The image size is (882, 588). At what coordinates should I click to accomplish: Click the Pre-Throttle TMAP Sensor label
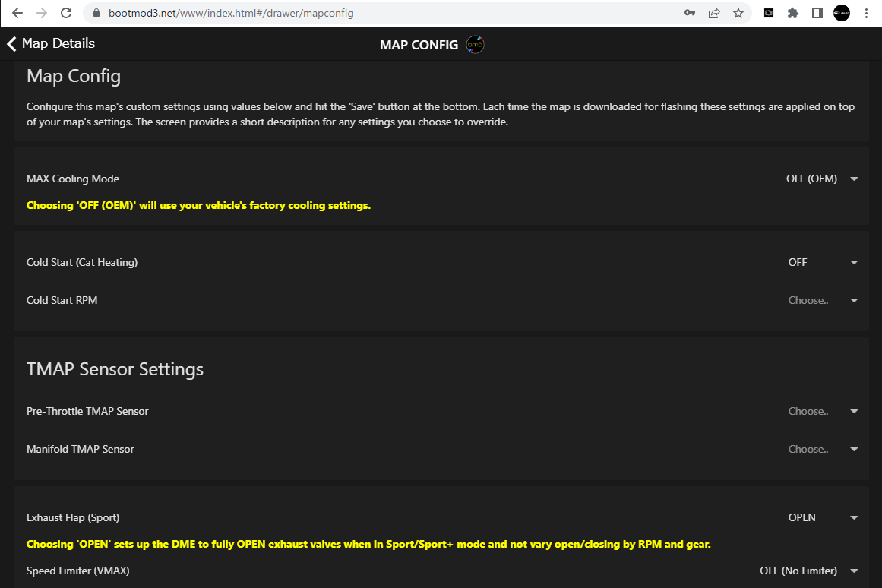[87, 411]
